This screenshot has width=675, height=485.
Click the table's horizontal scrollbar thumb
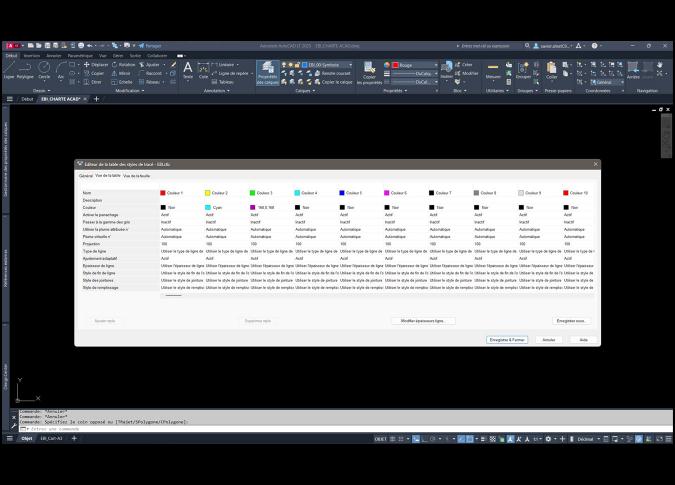click(173, 296)
